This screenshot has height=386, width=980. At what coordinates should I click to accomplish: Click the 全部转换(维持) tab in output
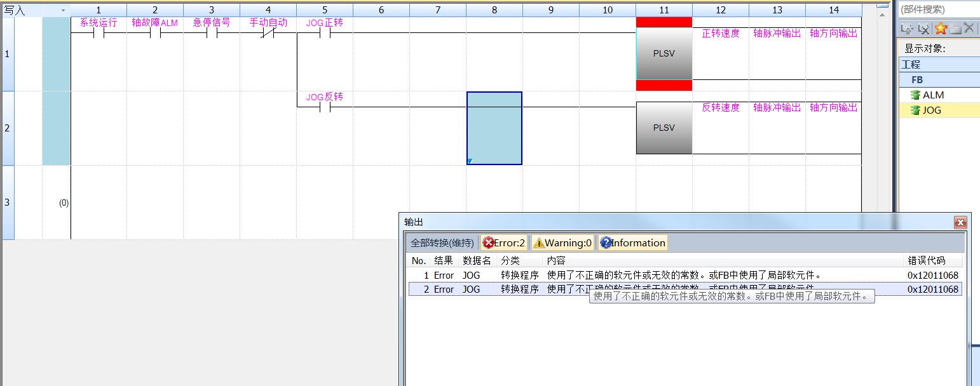point(442,243)
